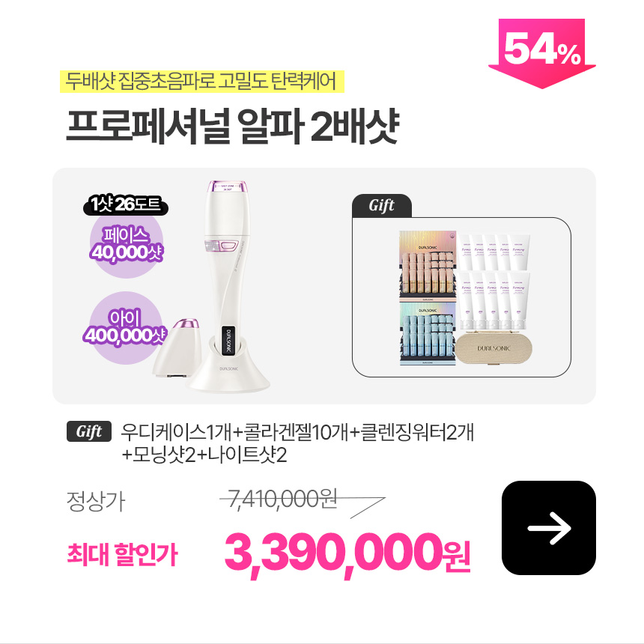
Task: Click the yellow highlighted tagline text
Action: 201,82
